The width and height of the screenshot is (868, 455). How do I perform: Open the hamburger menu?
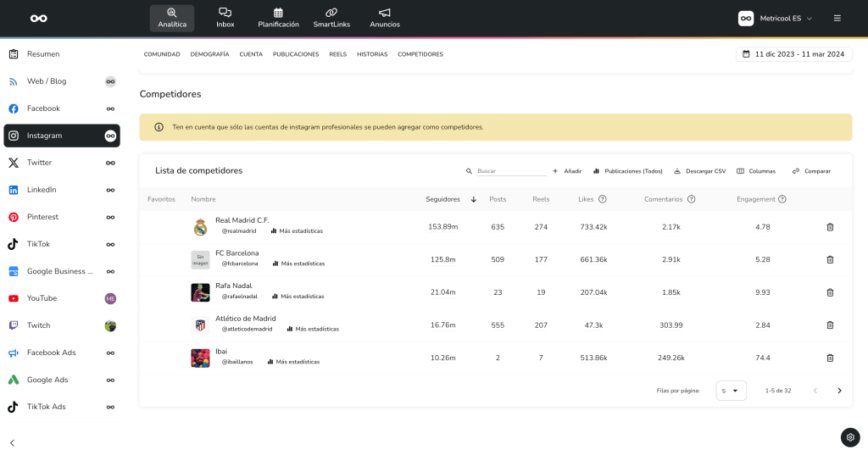pos(837,18)
